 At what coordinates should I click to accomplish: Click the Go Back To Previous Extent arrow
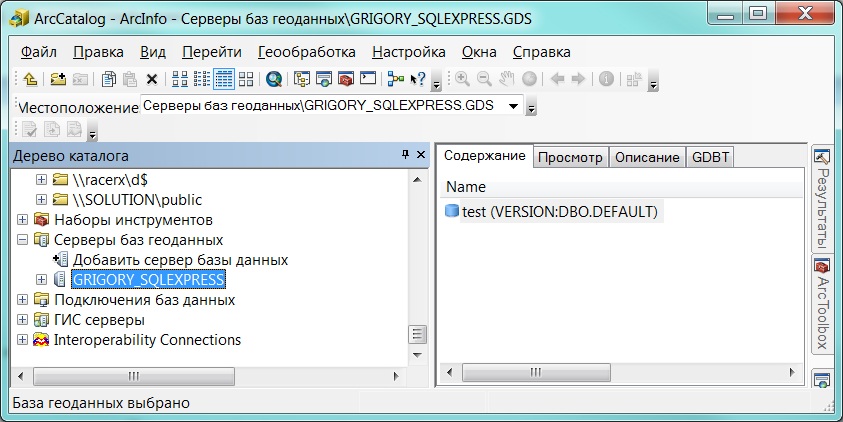pos(558,80)
